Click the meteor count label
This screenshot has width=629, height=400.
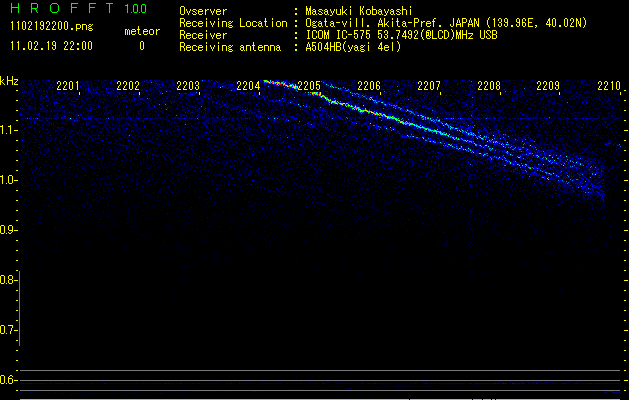coord(142,31)
